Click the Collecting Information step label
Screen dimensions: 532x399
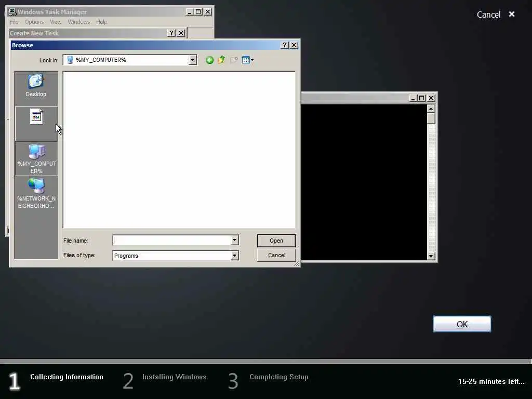click(66, 377)
